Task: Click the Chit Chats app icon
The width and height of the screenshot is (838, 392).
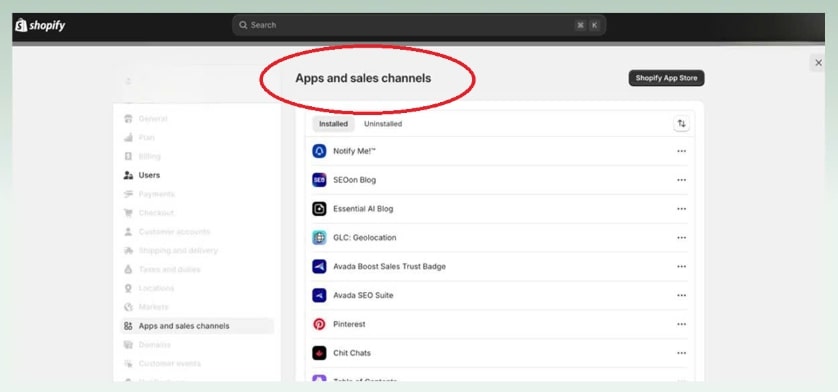Action: (319, 353)
